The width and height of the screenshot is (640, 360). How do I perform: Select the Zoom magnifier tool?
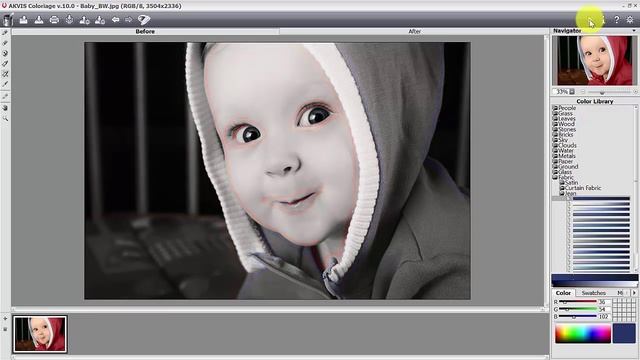tap(5, 118)
